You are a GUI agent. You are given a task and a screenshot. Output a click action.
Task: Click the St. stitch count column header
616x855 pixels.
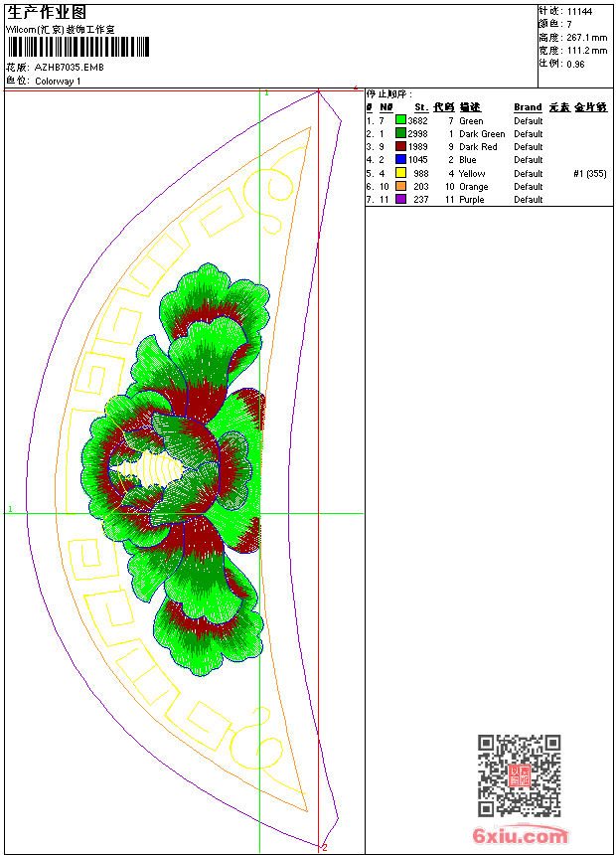(421, 107)
